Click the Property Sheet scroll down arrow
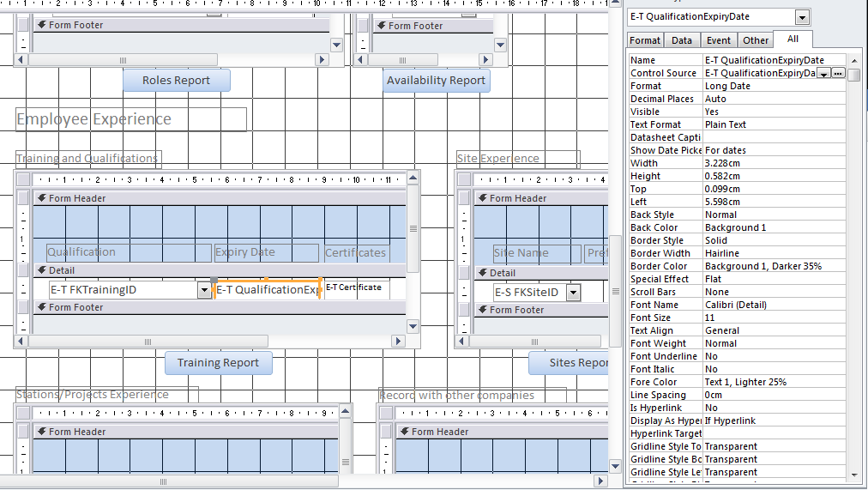 click(x=854, y=475)
